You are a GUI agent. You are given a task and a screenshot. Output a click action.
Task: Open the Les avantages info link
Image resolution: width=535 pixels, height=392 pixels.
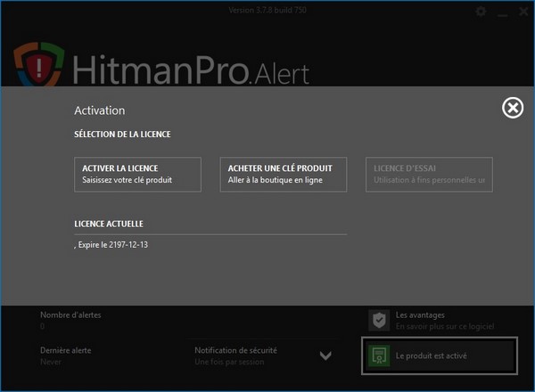[x=445, y=321]
